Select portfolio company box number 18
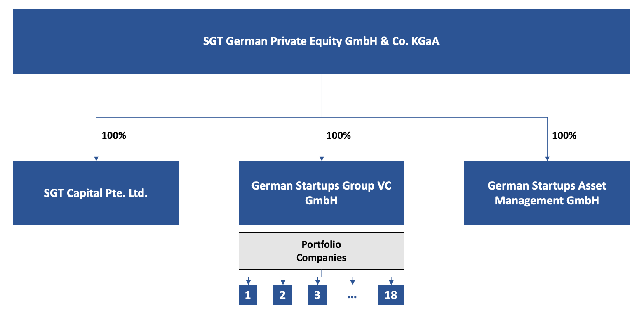 (391, 295)
